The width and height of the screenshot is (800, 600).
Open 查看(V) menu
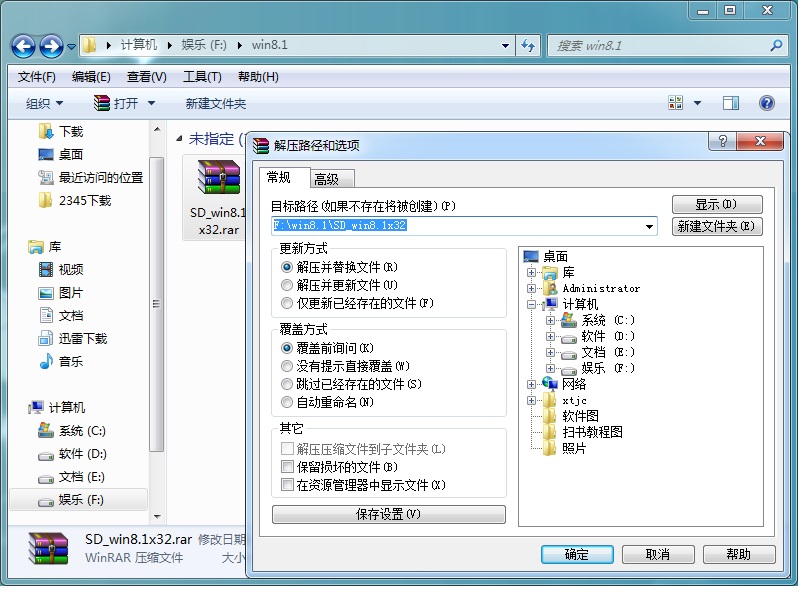(x=146, y=77)
